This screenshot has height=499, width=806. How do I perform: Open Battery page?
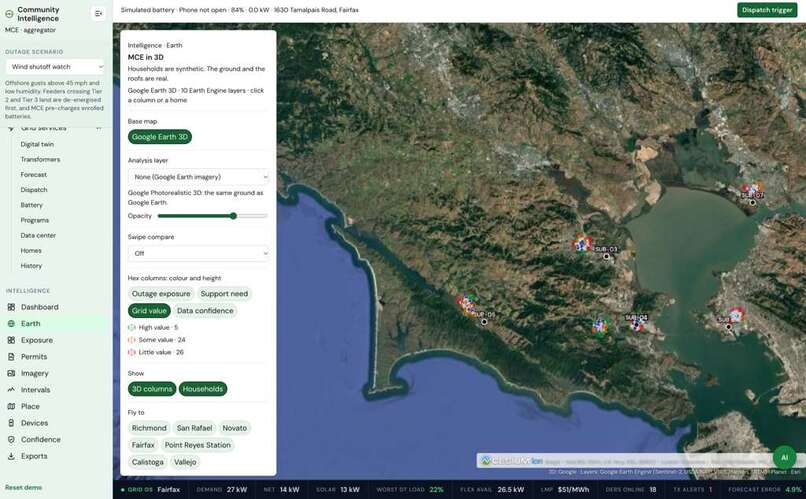[31, 205]
